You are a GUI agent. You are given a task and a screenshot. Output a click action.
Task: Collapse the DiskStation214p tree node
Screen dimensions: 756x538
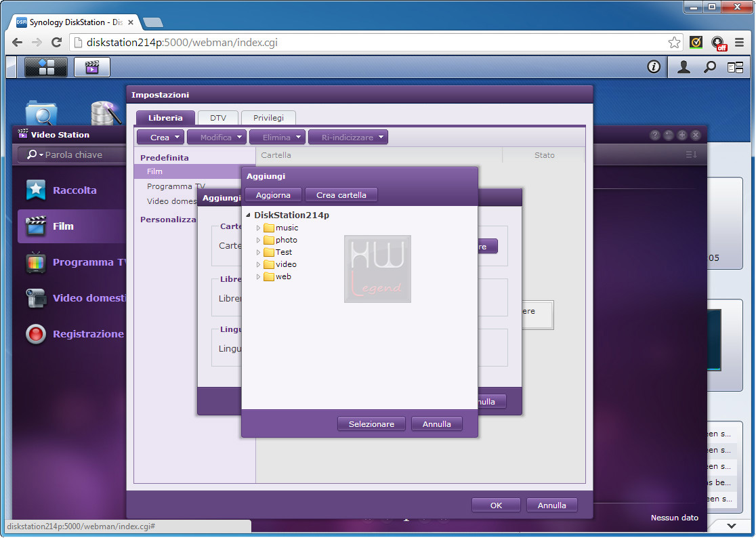pos(249,215)
